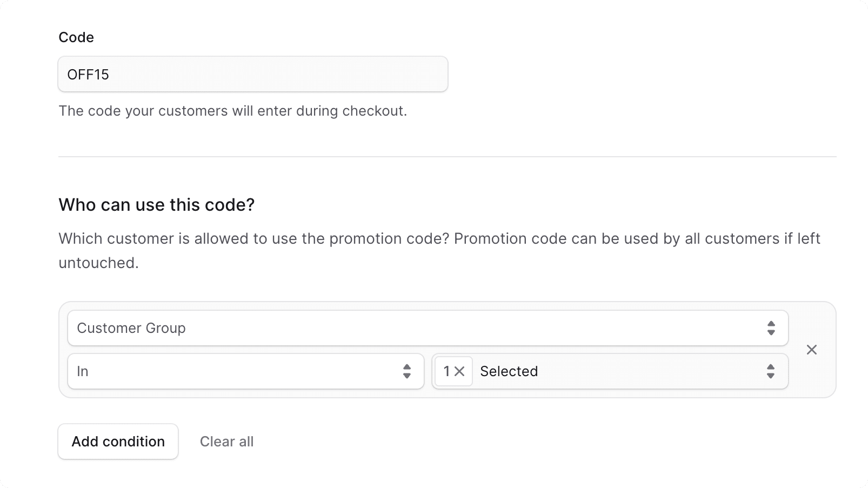This screenshot has height=488, width=868.
Task: Click the 1 Selected count chip
Action: click(452, 371)
